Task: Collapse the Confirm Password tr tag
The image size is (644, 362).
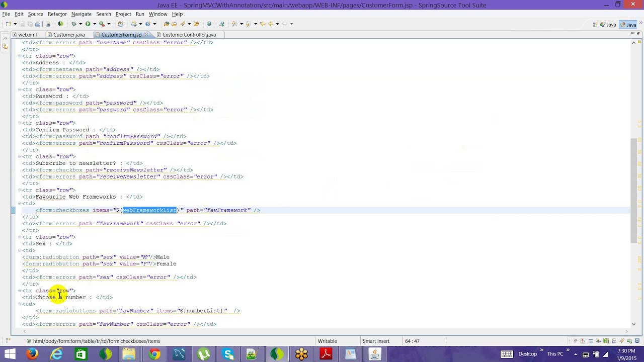Action: pos(20,123)
